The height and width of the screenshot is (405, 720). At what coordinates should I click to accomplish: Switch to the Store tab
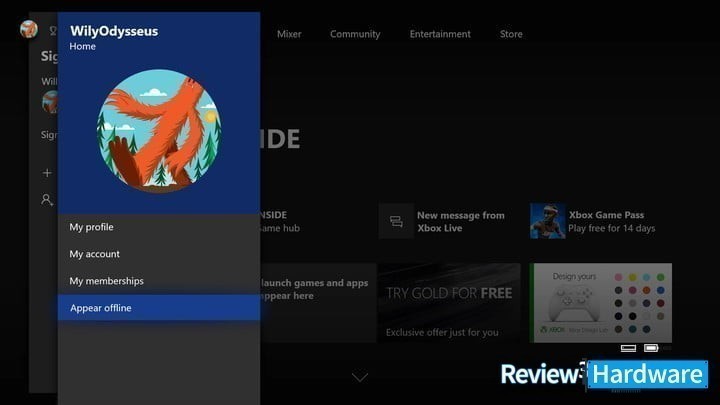511,34
